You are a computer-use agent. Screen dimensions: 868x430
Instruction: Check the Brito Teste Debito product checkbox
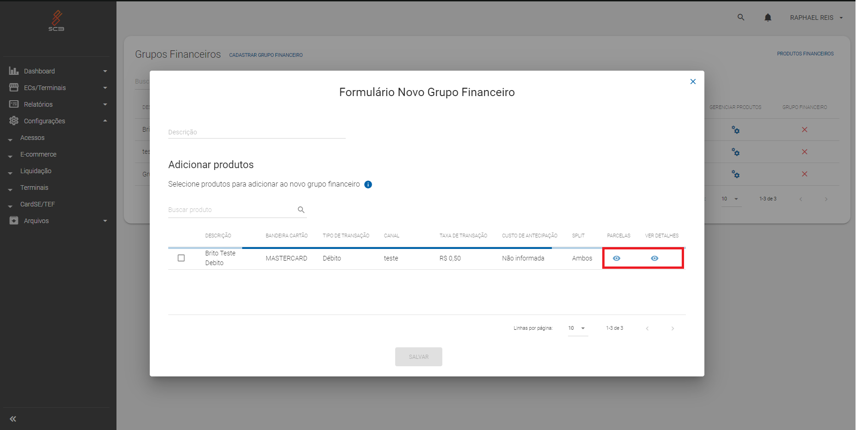181,258
